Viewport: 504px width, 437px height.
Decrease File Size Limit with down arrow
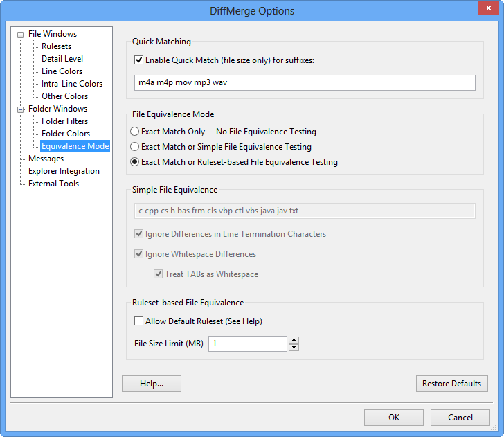point(294,348)
